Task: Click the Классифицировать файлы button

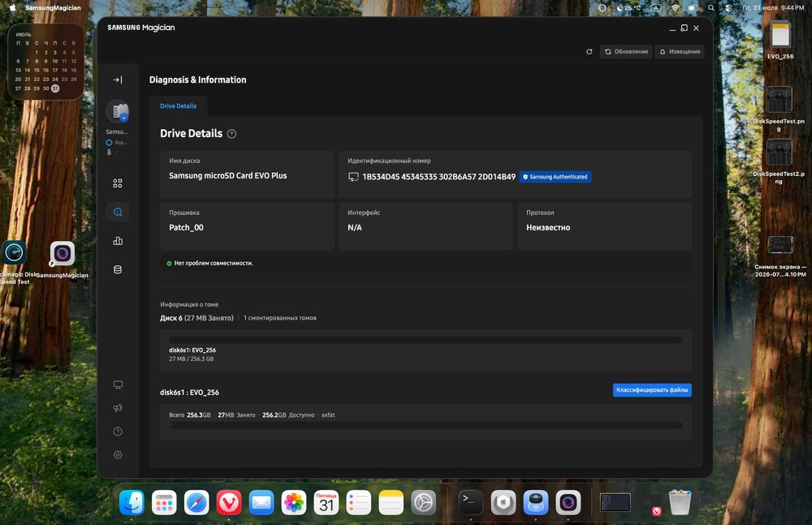Action: [652, 389]
